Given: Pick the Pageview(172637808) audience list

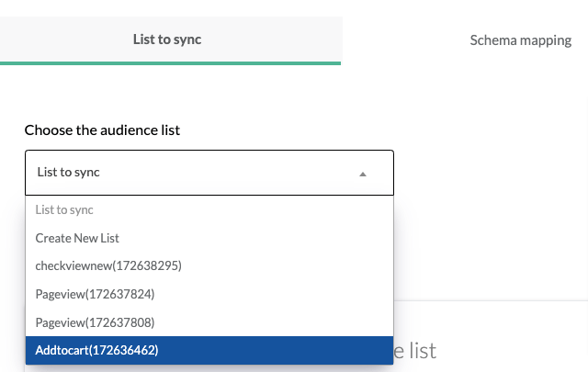Looking at the screenshot, I should click(x=209, y=322).
